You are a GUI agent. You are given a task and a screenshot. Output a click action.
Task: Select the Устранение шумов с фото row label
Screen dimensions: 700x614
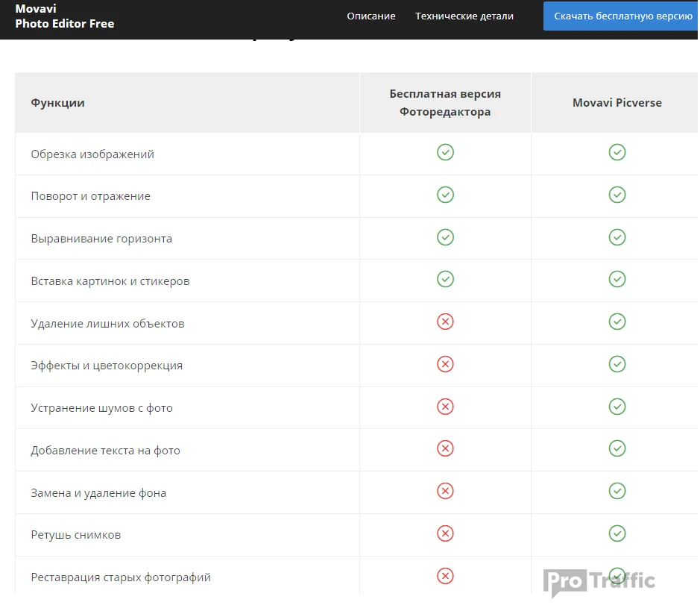pyautogui.click(x=102, y=408)
